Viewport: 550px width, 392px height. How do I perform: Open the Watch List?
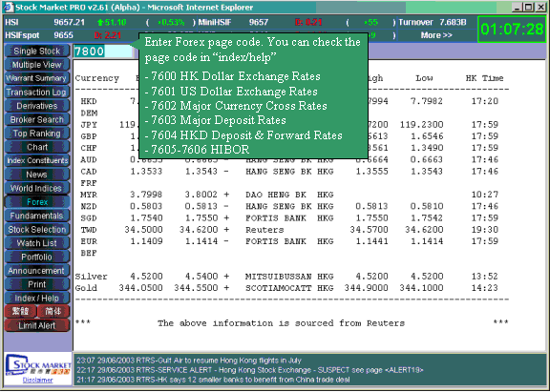[x=37, y=243]
